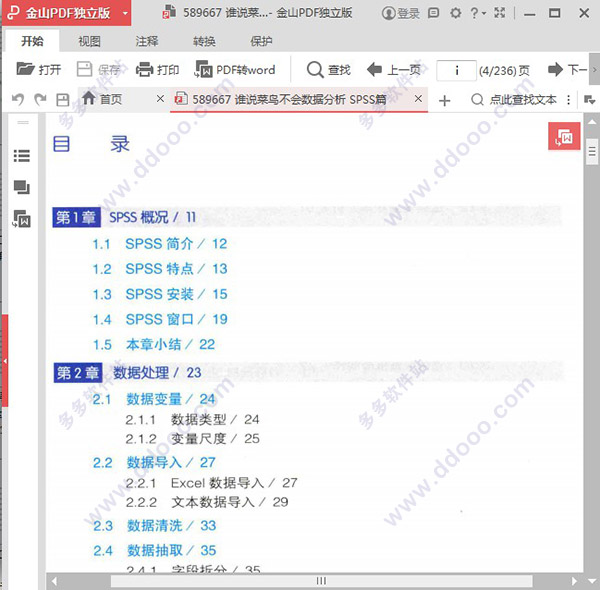The height and width of the screenshot is (590, 600).
Task: Open the 金山PDF独立版 application menu dropdown
Action: pyautogui.click(x=125, y=13)
